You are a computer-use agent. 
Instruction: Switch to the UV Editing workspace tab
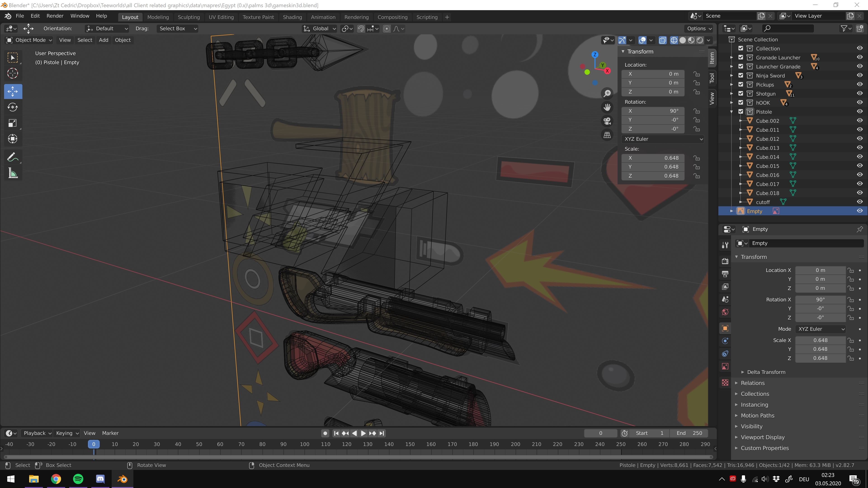(221, 17)
